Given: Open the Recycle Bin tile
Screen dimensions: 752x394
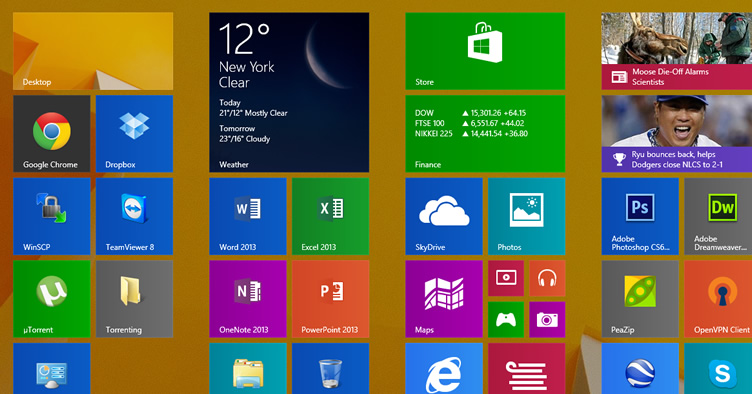Looking at the screenshot, I should pos(330,369).
